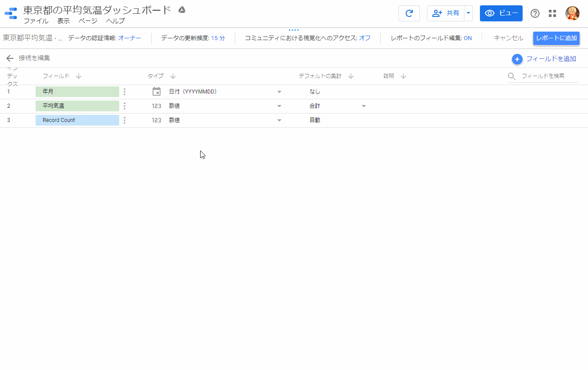Click the フィールドを検索 search field
The height and width of the screenshot is (370, 588).
pos(544,76)
